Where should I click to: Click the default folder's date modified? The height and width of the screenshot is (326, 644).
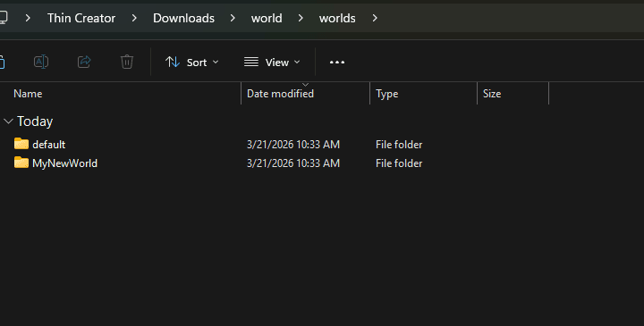pos(293,145)
